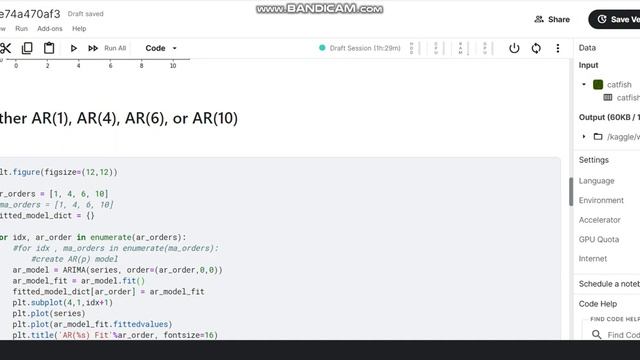Click the AR(1), AR(4), AR(6), AR(10) heading
The width and height of the screenshot is (640, 360).
tap(119, 118)
